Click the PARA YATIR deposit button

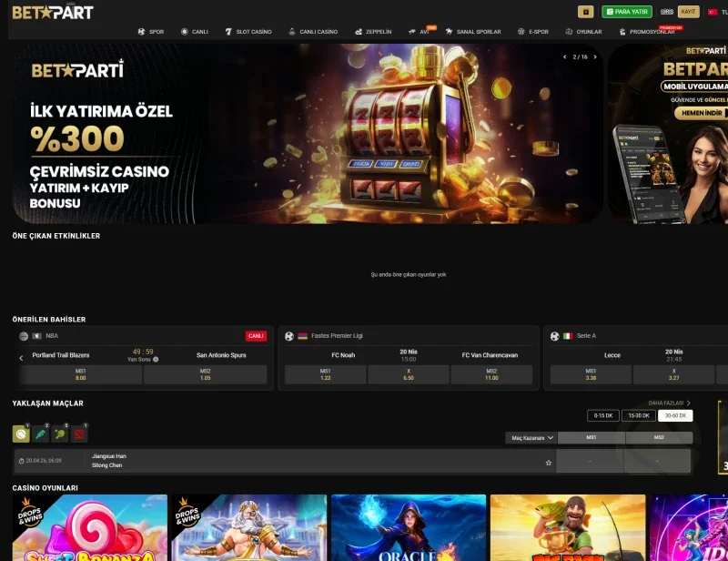tap(627, 12)
